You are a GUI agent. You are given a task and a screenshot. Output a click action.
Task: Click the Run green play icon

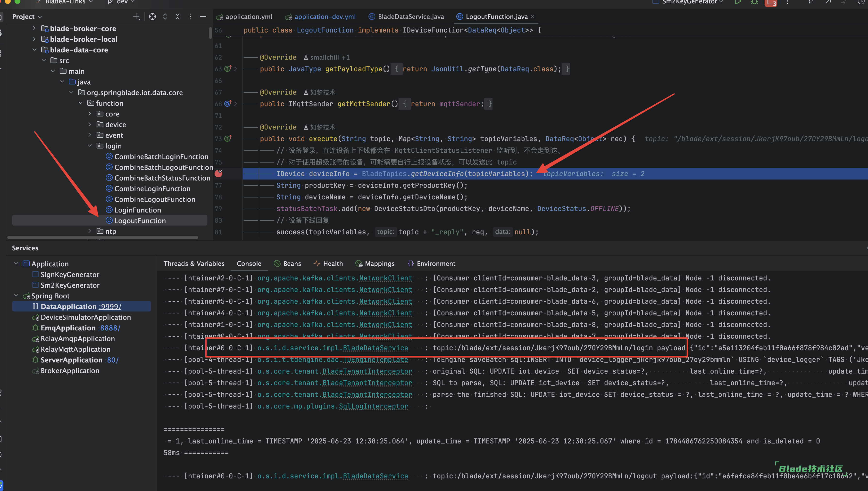738,2
